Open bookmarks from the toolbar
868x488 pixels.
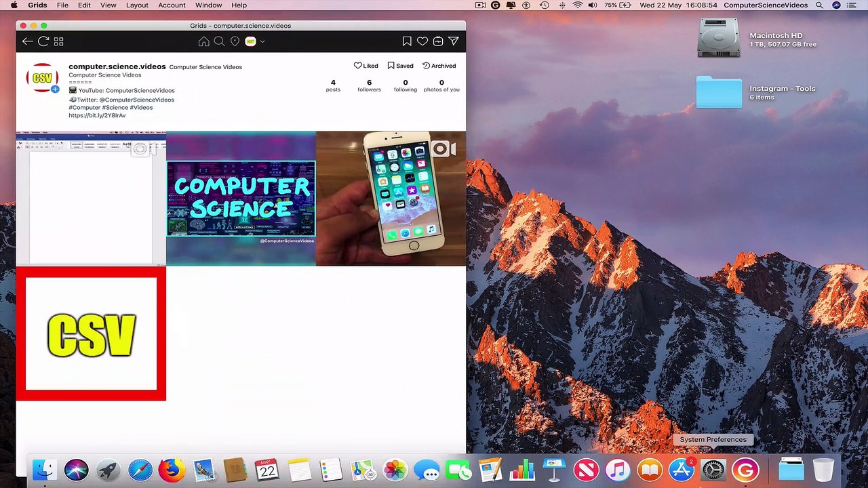407,41
